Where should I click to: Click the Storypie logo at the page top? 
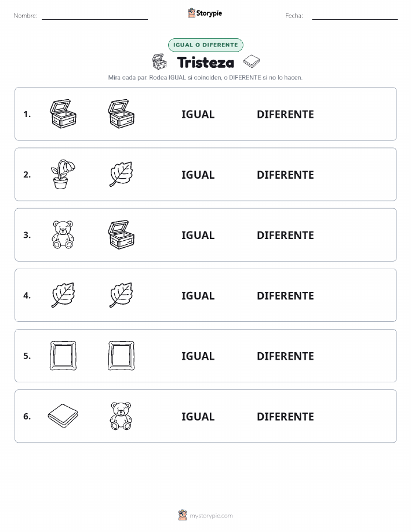(205, 13)
